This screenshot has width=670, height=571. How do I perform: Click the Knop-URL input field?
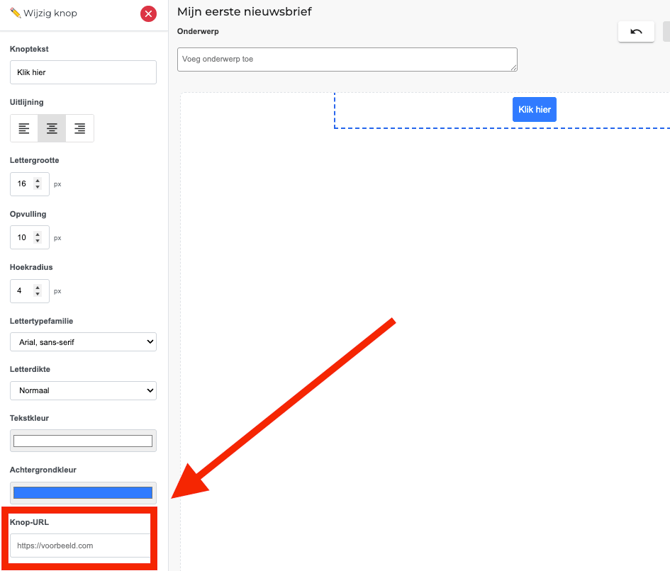80,546
